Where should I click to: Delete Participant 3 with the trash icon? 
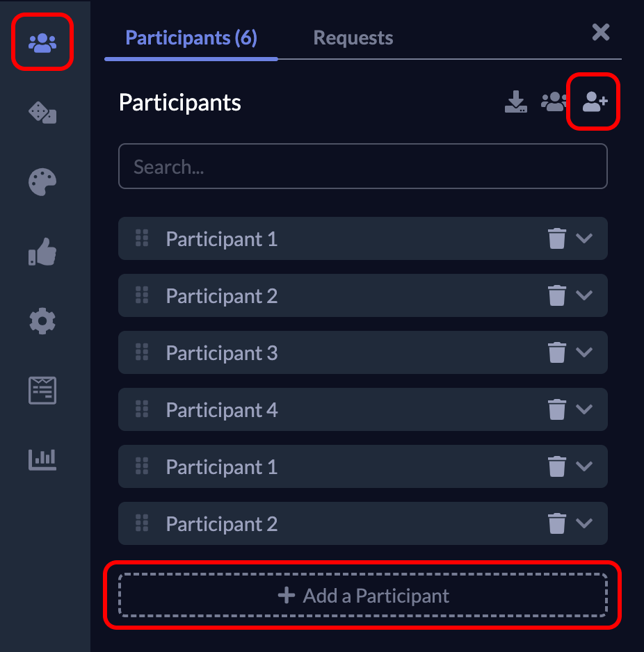click(x=556, y=352)
